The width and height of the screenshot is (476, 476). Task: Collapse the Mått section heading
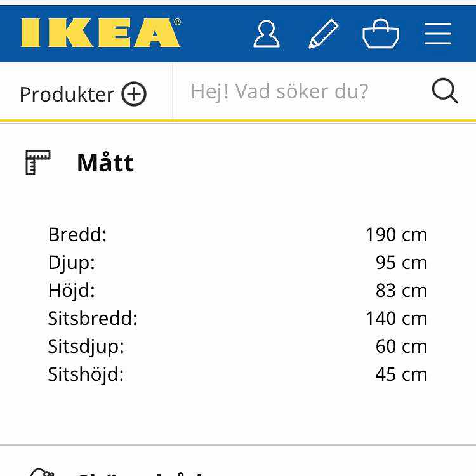[105, 163]
